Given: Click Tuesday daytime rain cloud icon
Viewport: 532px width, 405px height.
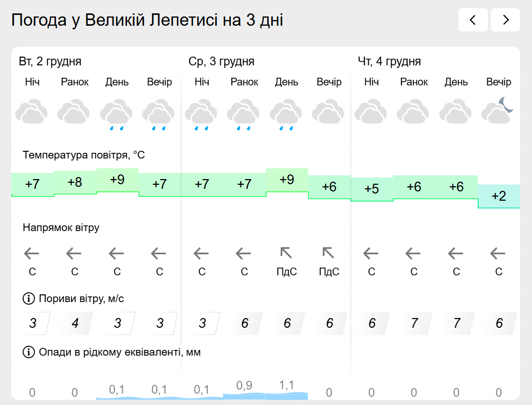Looking at the screenshot, I should point(117,115).
